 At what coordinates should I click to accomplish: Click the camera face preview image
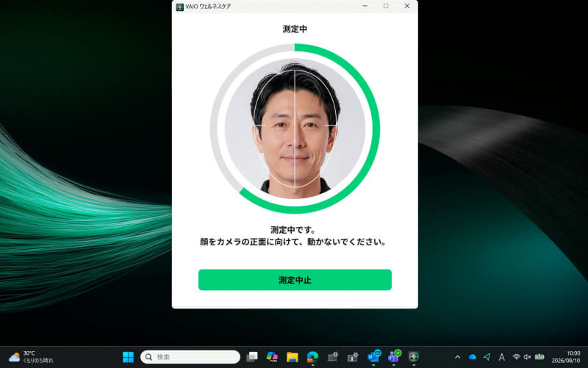295,129
